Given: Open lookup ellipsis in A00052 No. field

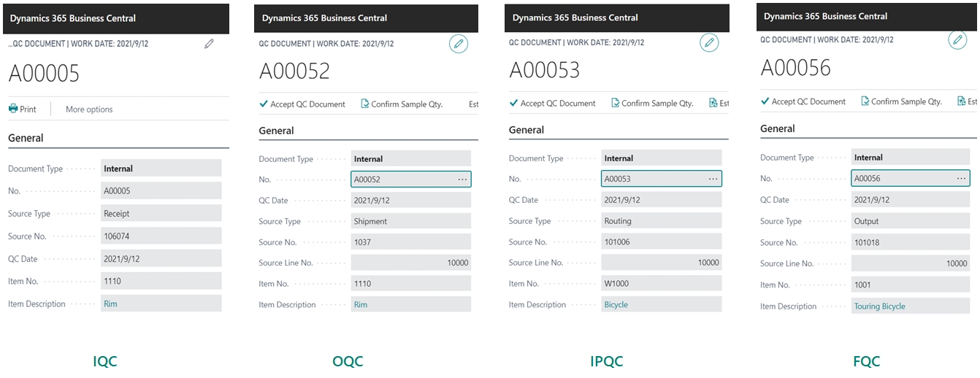Looking at the screenshot, I should point(462,179).
